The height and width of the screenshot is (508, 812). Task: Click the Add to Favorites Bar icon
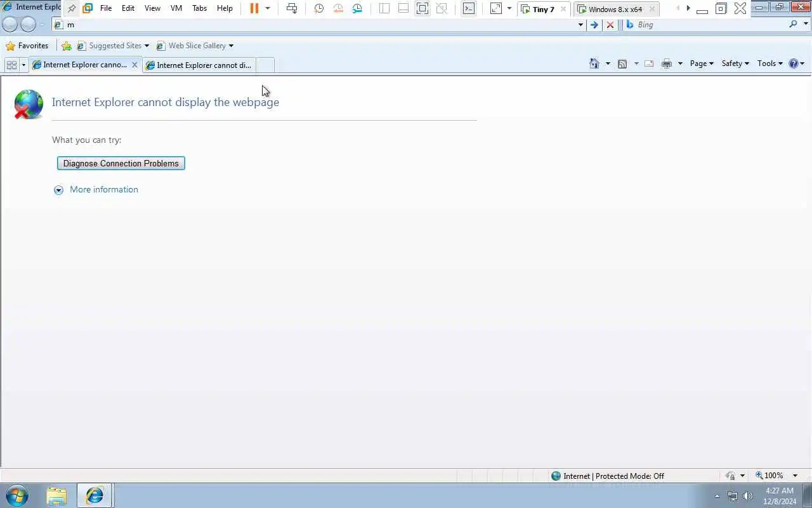pyautogui.click(x=66, y=46)
